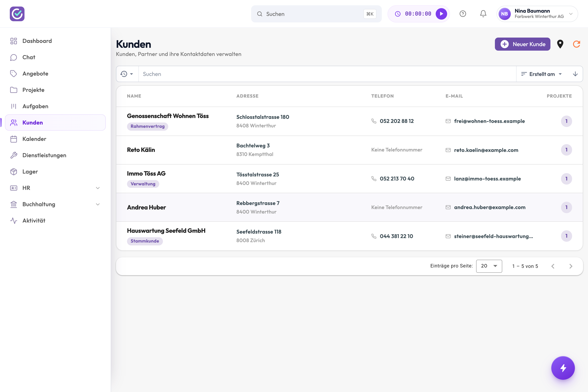The height and width of the screenshot is (392, 588).
Task: Open the search history dropdown
Action: coord(127,74)
